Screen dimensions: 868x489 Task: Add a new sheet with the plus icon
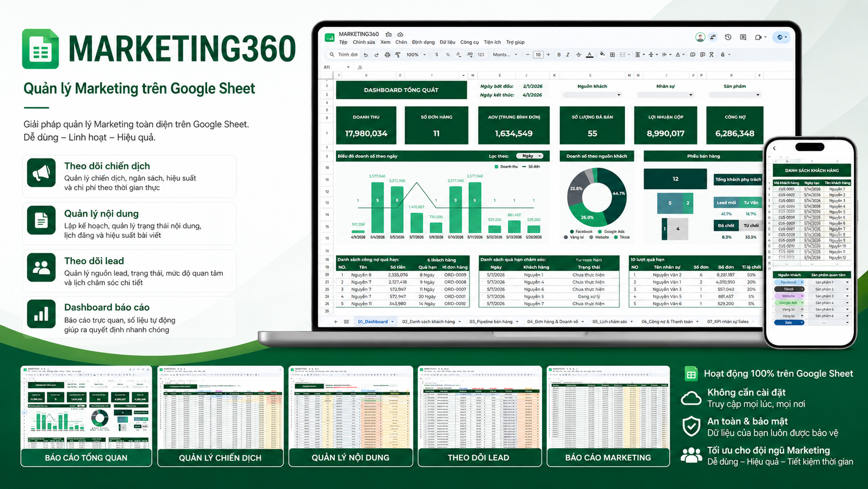335,322
